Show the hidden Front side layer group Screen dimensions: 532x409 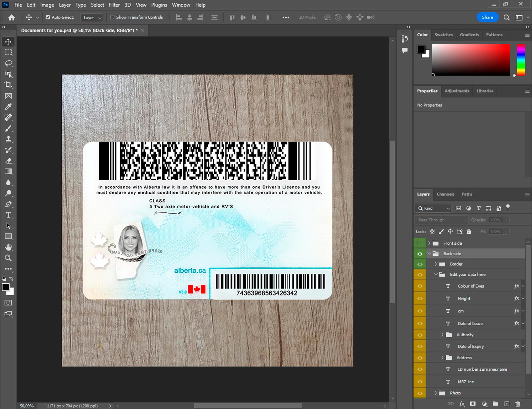(420, 243)
